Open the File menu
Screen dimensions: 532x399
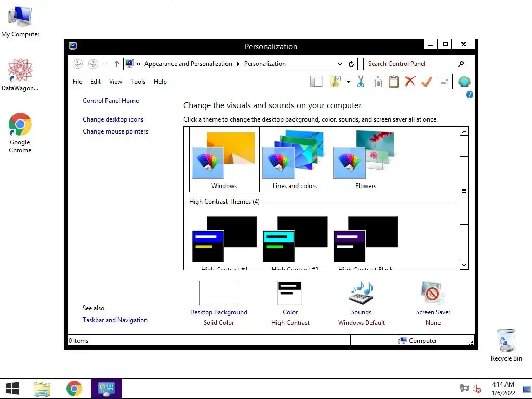click(x=77, y=82)
